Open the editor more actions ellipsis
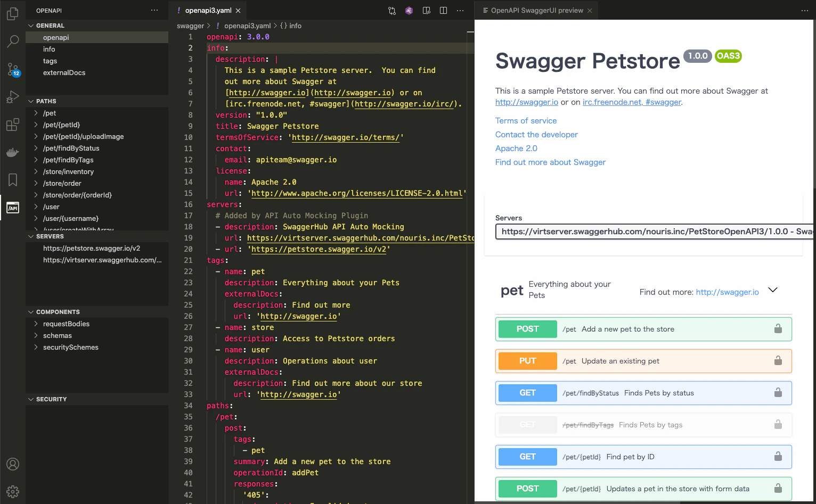This screenshot has width=816, height=504. pyautogui.click(x=460, y=11)
